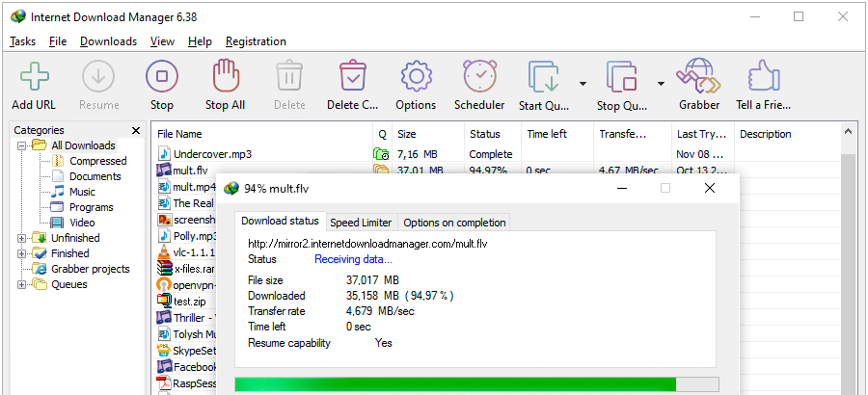Screen dimensions: 868x395
Task: Select the Compressed category
Action: (98, 161)
